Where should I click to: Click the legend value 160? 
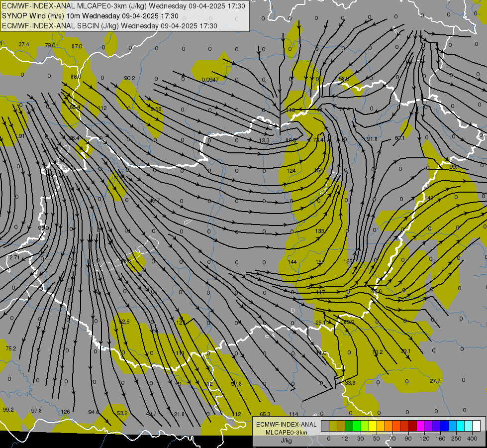440,439
